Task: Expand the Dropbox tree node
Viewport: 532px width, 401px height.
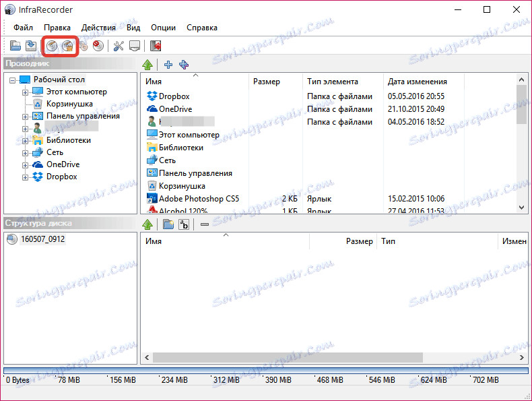Action: coord(25,177)
